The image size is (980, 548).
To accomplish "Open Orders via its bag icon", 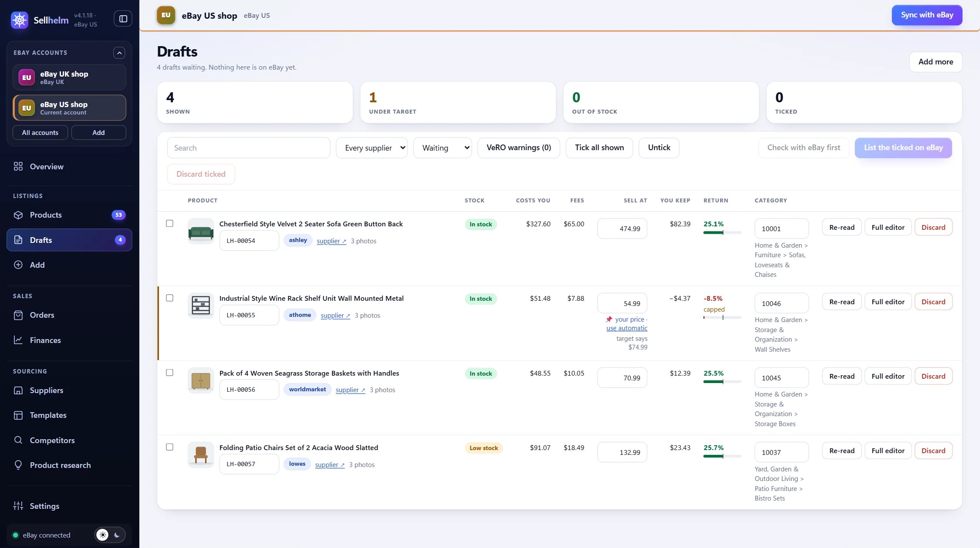I will pyautogui.click(x=18, y=315).
